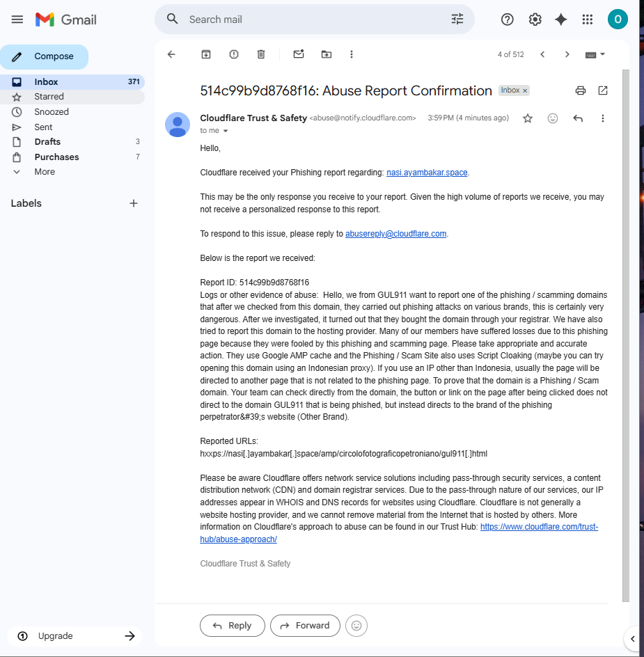644x657 pixels.
Task: Open the Drafts folder
Action: pos(72,142)
